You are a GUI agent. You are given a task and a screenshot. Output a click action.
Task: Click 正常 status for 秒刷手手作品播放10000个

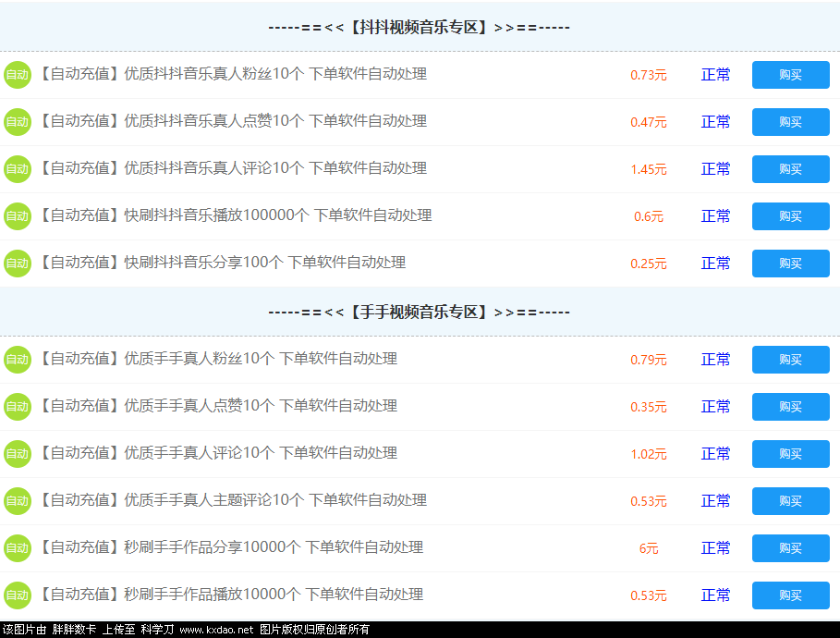coord(716,595)
